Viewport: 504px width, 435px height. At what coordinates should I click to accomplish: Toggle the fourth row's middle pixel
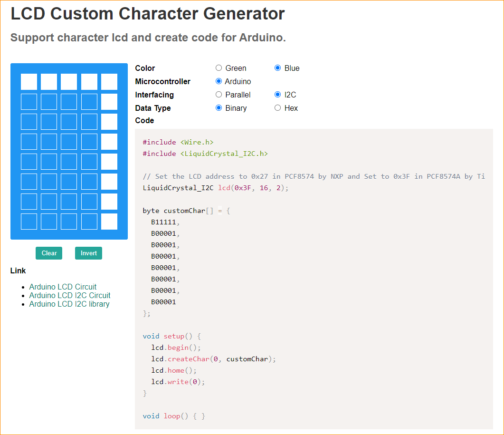point(69,142)
